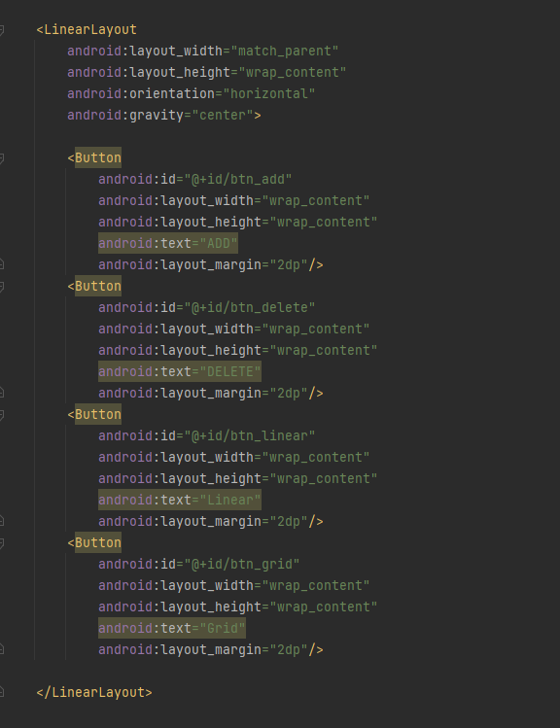Click the highlighted android:text="Grid" attribute
This screenshot has height=728, width=560.
coord(172,628)
